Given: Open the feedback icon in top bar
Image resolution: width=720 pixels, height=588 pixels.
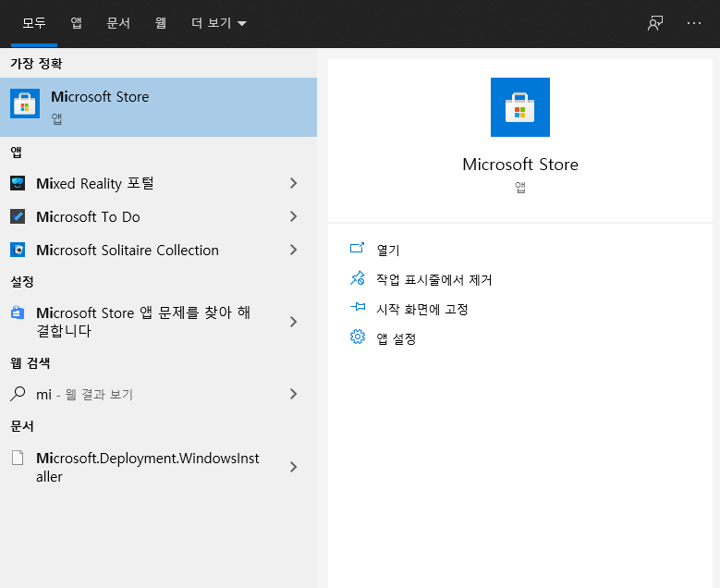Looking at the screenshot, I should (x=655, y=23).
